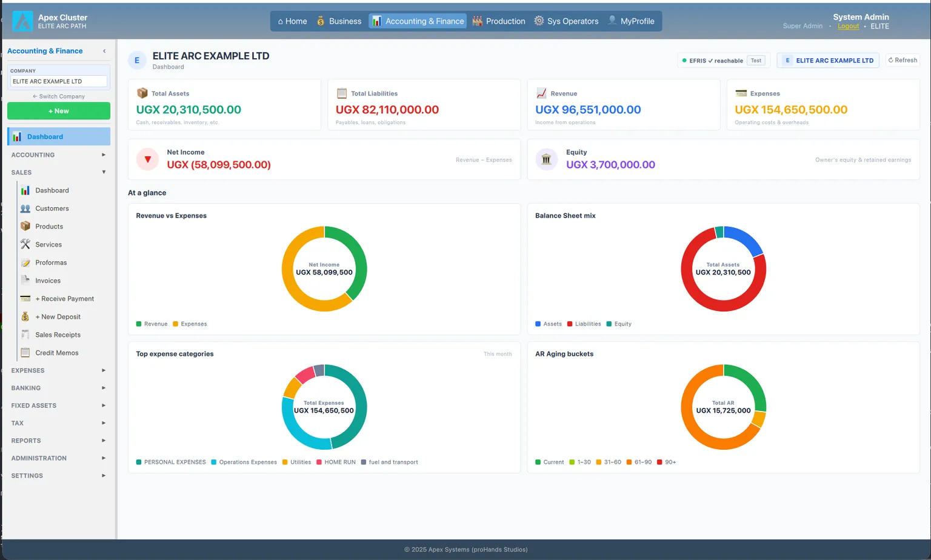
Task: Click the Sales Dashboard chart icon
Action: click(x=25, y=190)
